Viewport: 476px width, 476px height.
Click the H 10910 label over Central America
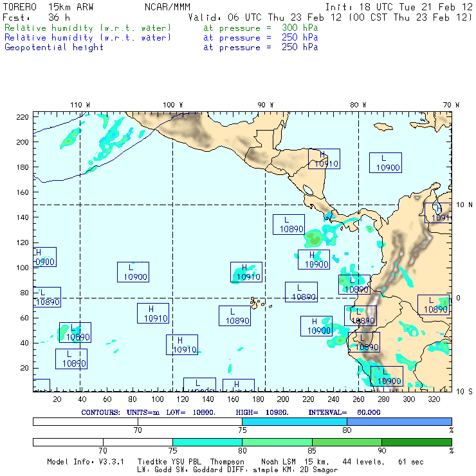tap(324, 159)
